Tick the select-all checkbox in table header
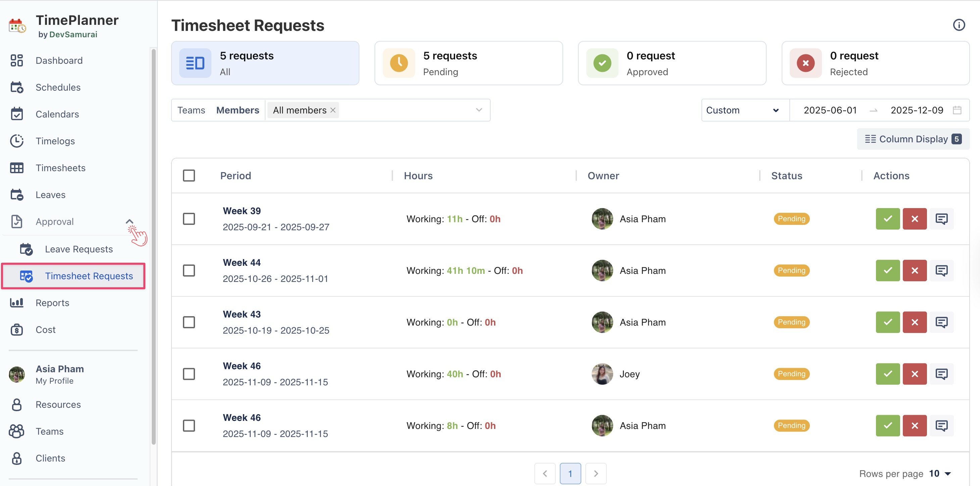This screenshot has width=980, height=486. click(x=189, y=176)
